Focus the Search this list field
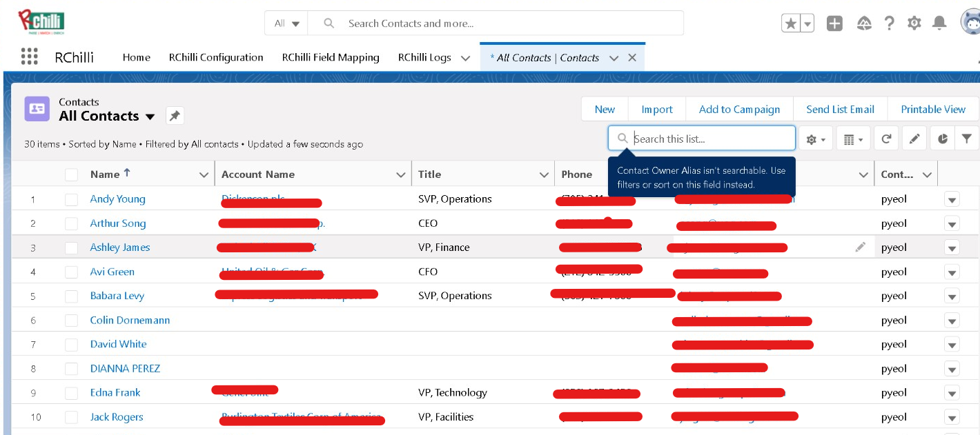The height and width of the screenshot is (435, 980). coord(702,139)
